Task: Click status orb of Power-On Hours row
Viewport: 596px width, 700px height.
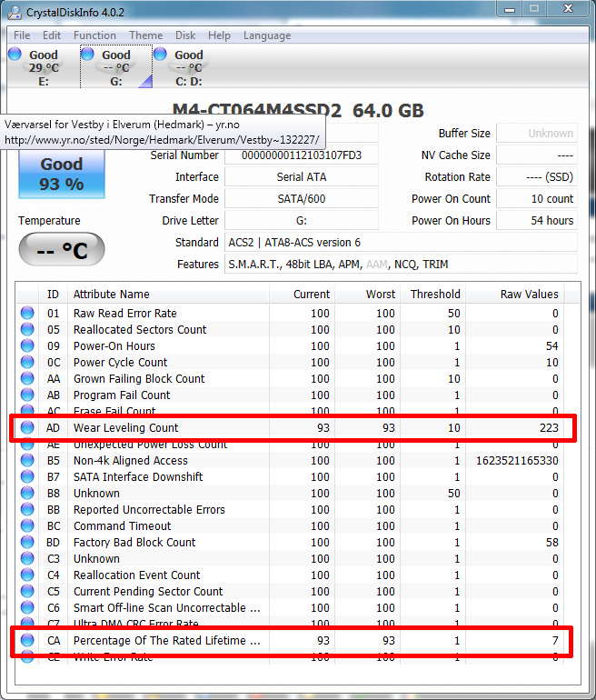Action: (27, 345)
